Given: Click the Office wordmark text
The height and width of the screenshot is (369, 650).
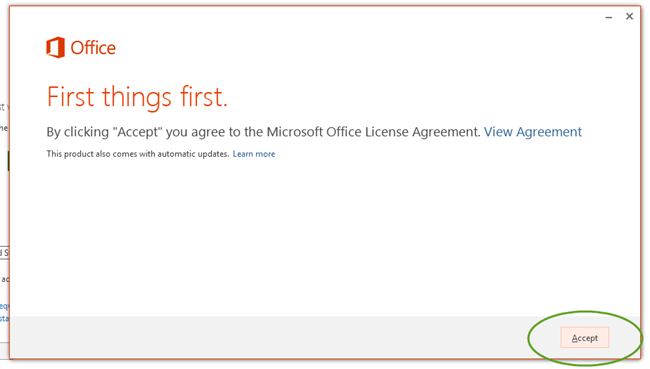Looking at the screenshot, I should (x=93, y=48).
